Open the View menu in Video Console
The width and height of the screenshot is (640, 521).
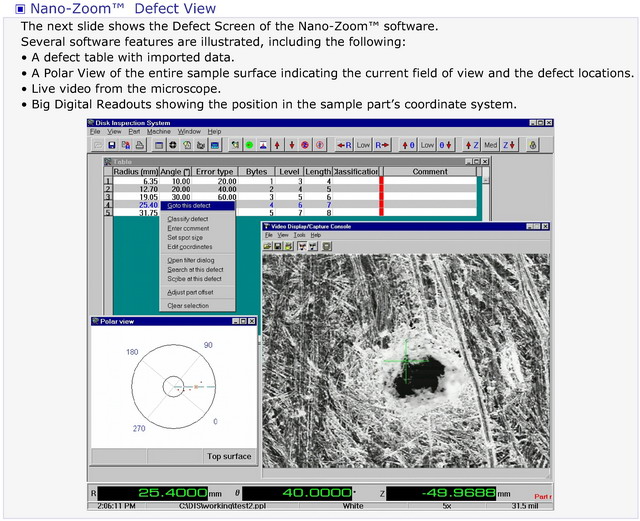283,235
